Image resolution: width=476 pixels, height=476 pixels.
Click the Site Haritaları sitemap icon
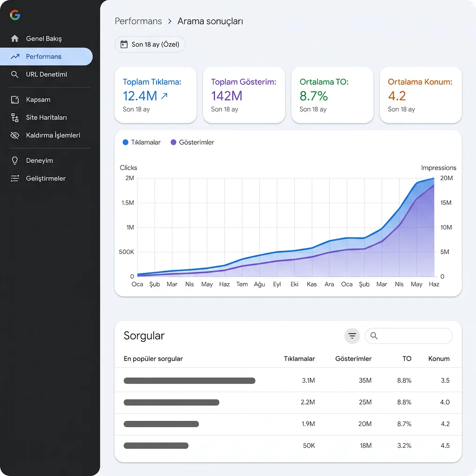pos(15,118)
